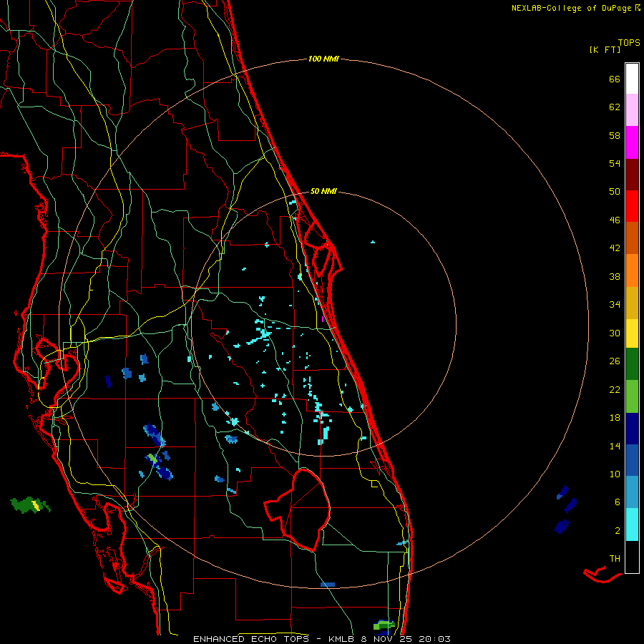Select the bright red legend swatch

tap(632, 206)
